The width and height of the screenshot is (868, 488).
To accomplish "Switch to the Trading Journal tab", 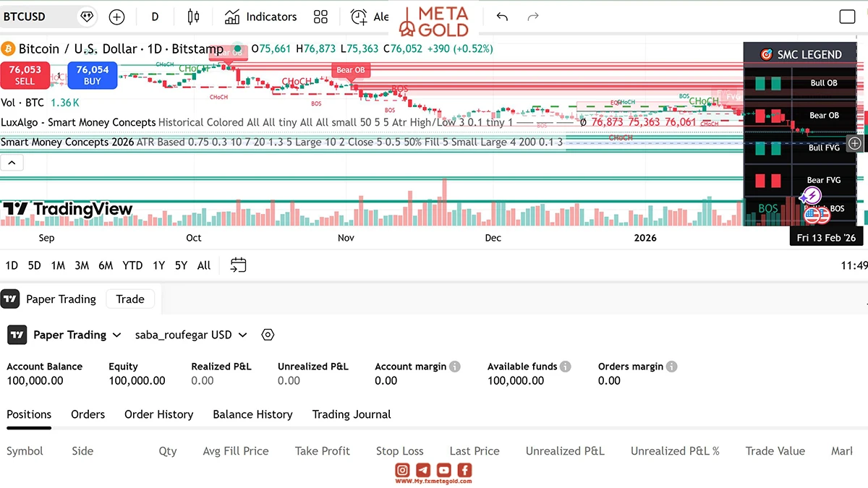I will (x=352, y=414).
